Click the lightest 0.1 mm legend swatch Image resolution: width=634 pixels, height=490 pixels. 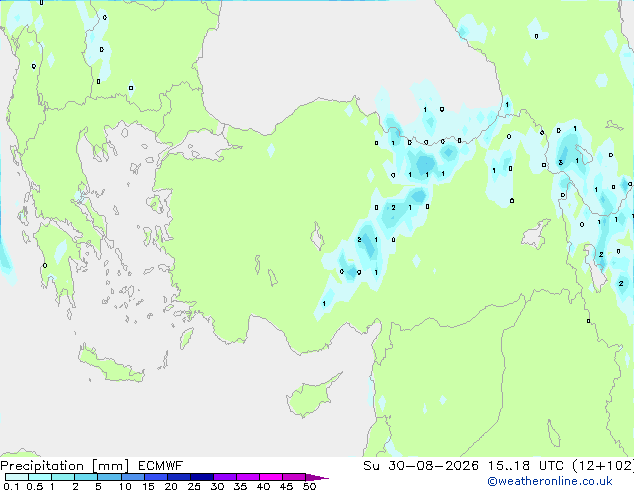coord(17,477)
